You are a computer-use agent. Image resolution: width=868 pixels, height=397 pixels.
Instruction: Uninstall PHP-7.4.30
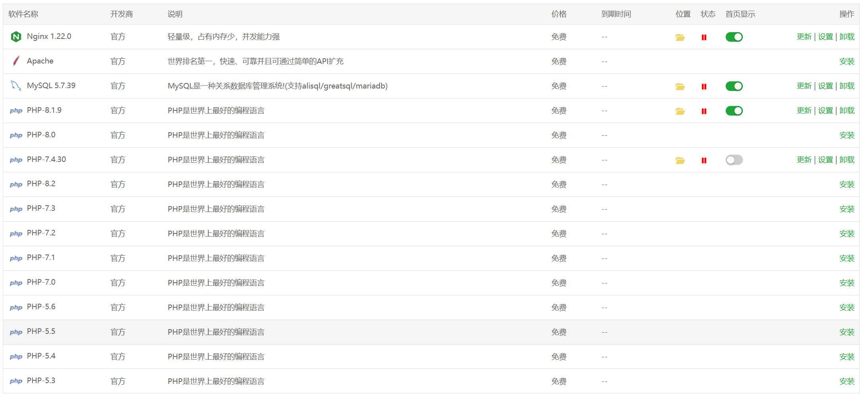click(x=847, y=160)
